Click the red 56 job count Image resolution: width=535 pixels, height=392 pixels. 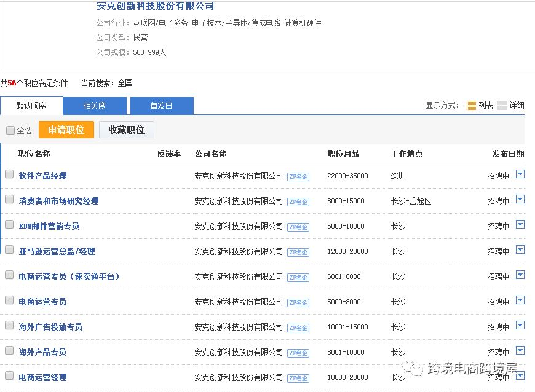(x=12, y=83)
